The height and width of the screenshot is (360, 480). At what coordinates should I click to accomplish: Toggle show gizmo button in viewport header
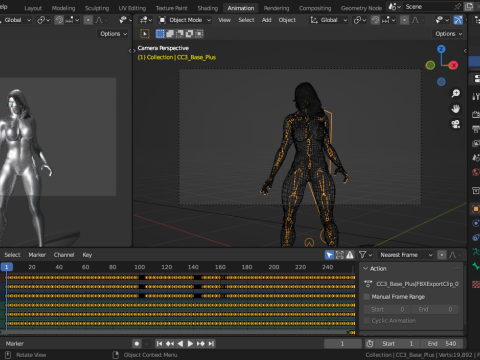pyautogui.click(x=458, y=20)
